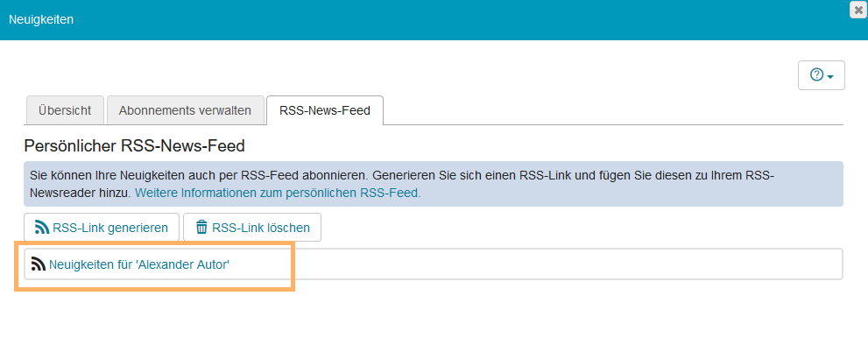Click the RSS-Link generieren button

pyautogui.click(x=102, y=228)
